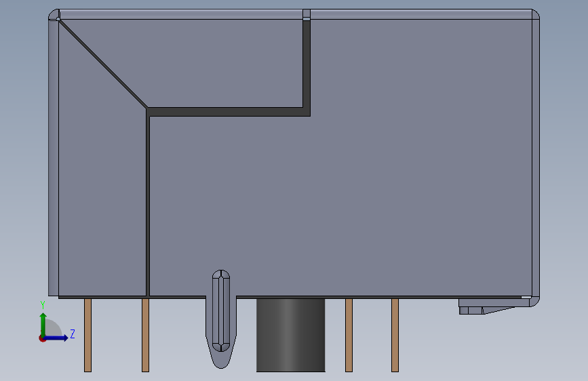Select the long vertical seam reaching the housing bottom

click(x=148, y=205)
